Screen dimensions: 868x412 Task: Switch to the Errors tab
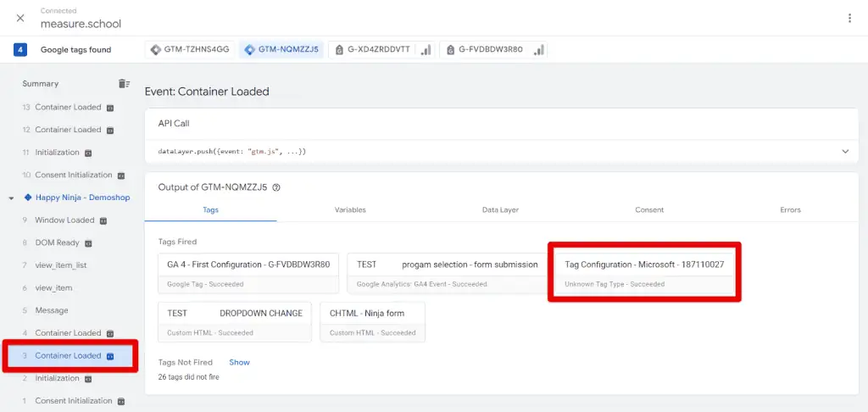coord(791,210)
